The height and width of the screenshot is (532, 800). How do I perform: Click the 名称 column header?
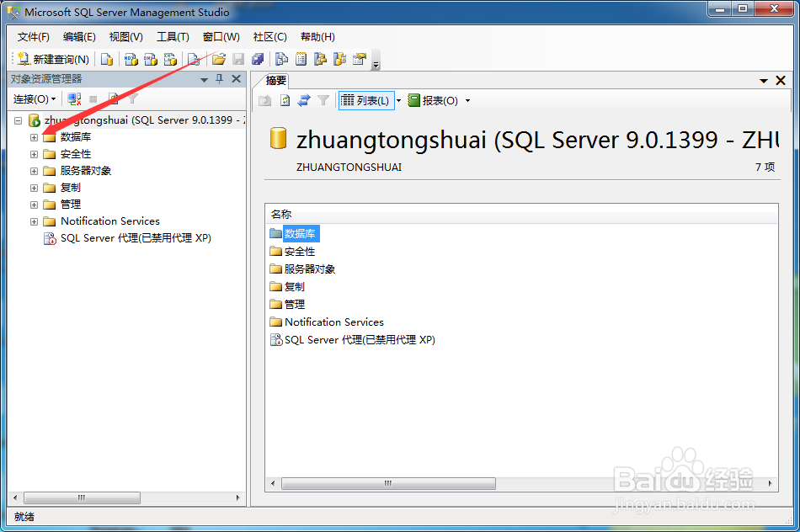tap(521, 214)
